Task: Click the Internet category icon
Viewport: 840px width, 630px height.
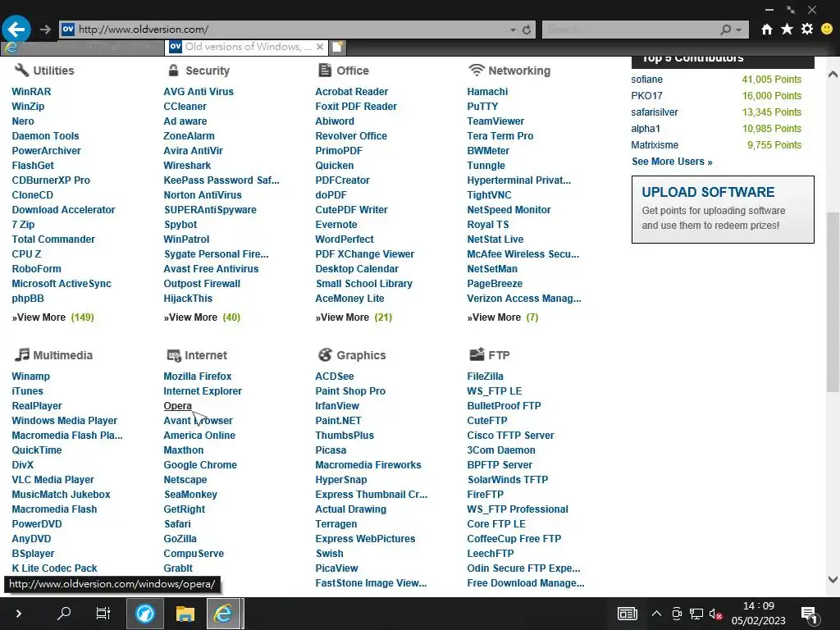Action: (174, 356)
